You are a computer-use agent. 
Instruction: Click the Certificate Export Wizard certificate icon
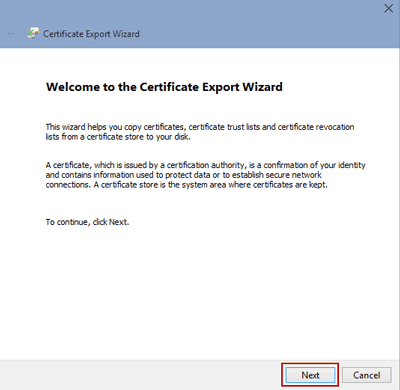click(33, 34)
